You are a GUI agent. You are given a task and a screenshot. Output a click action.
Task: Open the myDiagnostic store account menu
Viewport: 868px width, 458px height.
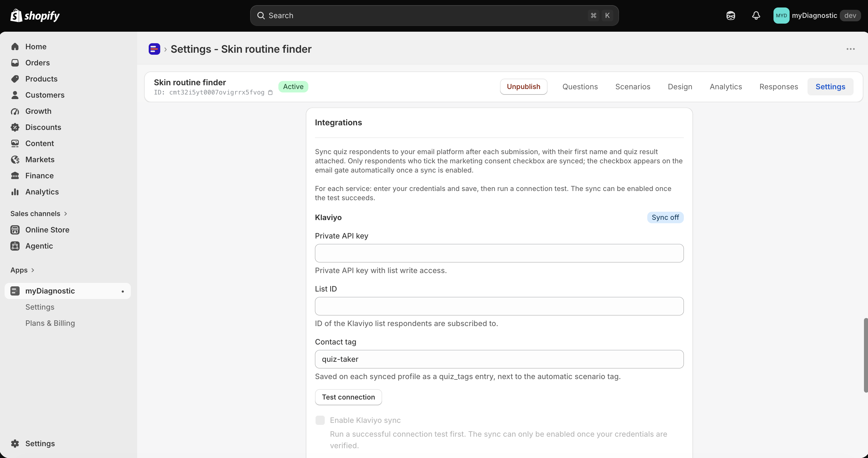817,16
